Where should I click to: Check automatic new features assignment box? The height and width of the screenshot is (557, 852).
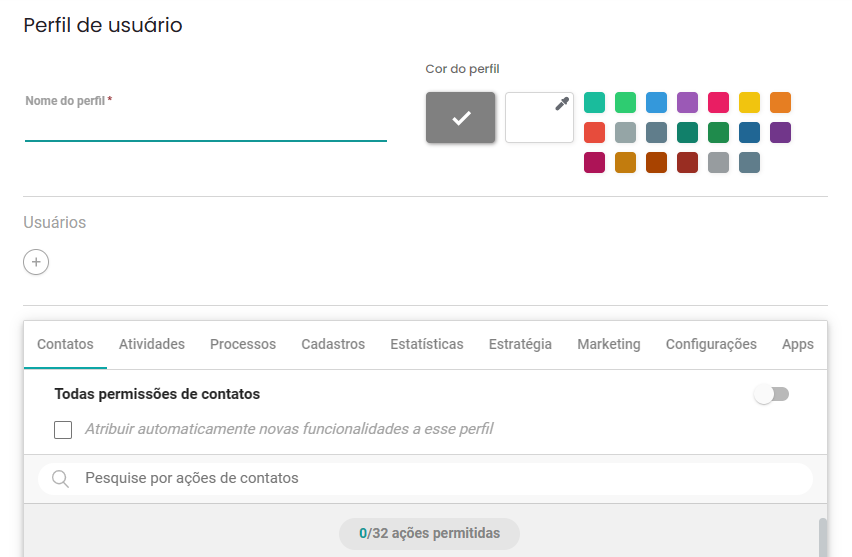coord(63,429)
